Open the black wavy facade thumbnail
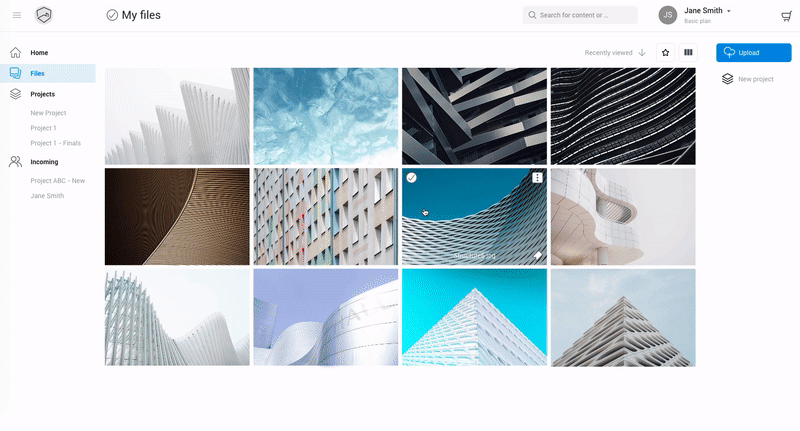Viewport: 800px width, 431px height. [x=623, y=116]
